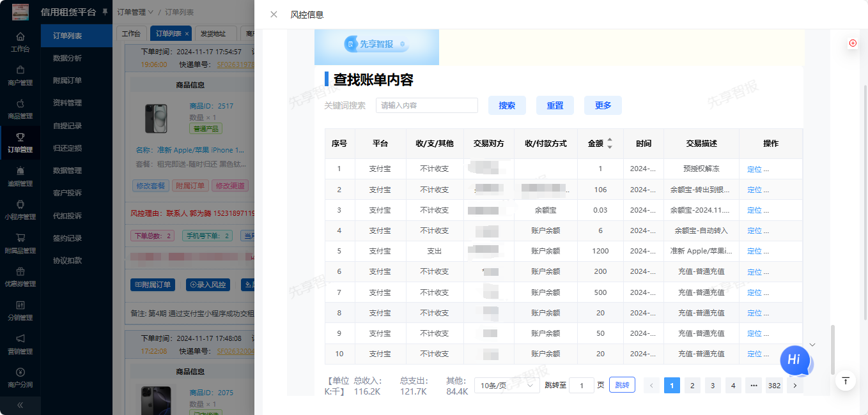Go to page 2
Screen dimensions: 868x415
692,385
